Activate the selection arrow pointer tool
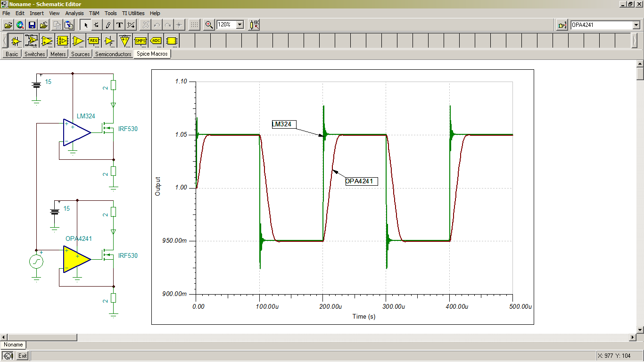Screen dimensions: 644x362 click(85, 25)
